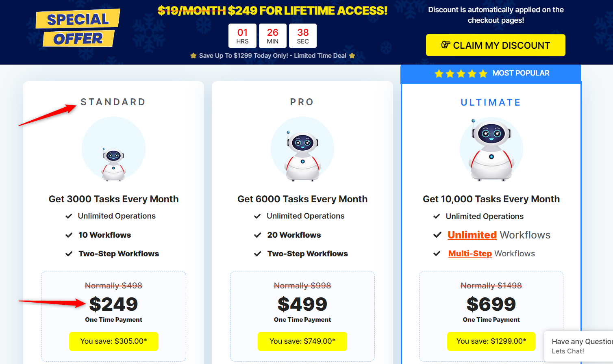Viewport: 613px width, 364px height.
Task: Click the checkmark next to 20 Workflows
Action: tap(257, 235)
